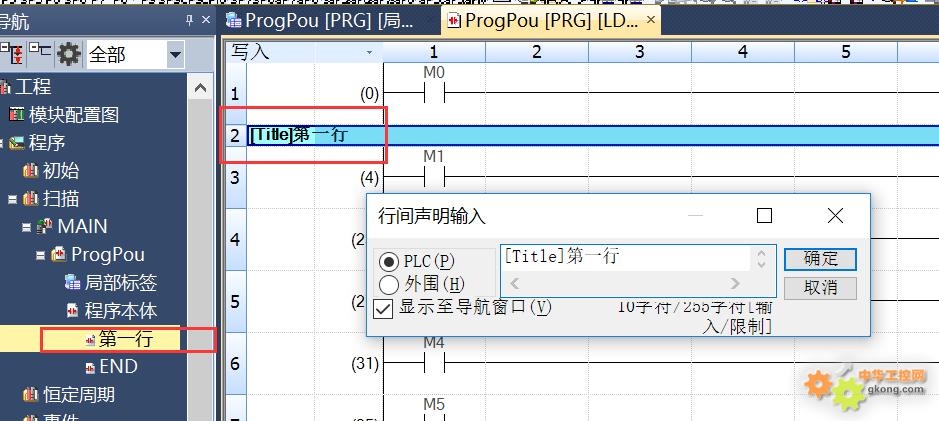Select the M1 contact in the ladder
Screen dimensions: 939x421
pos(434,177)
